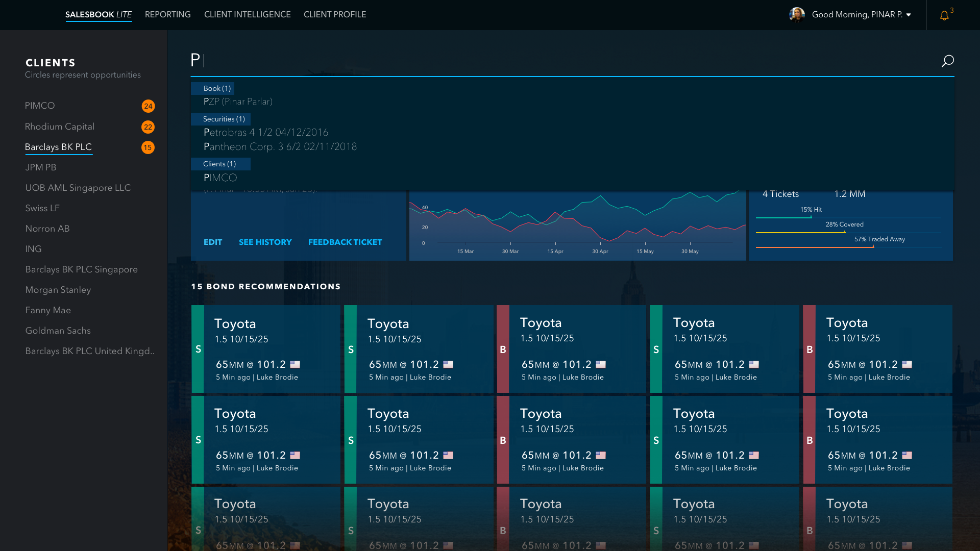980x551 pixels.
Task: Choose Pantheon Corp. 3 6/2 02/11/2018 suggestion
Action: point(280,146)
